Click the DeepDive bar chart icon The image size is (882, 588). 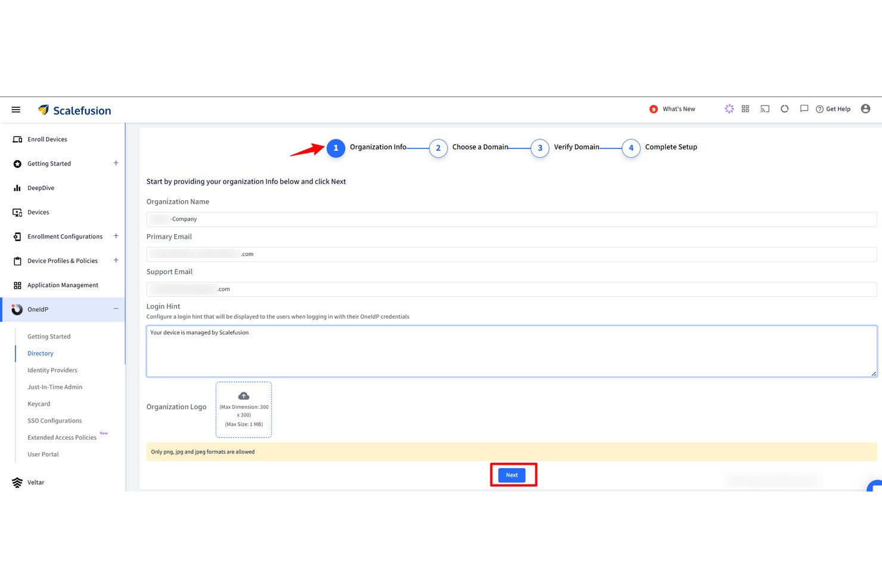[17, 188]
